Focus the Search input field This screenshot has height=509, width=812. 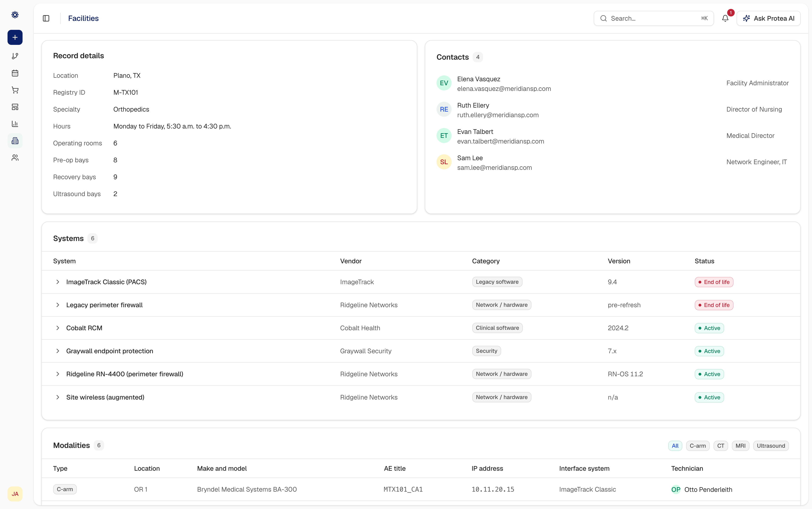click(653, 19)
